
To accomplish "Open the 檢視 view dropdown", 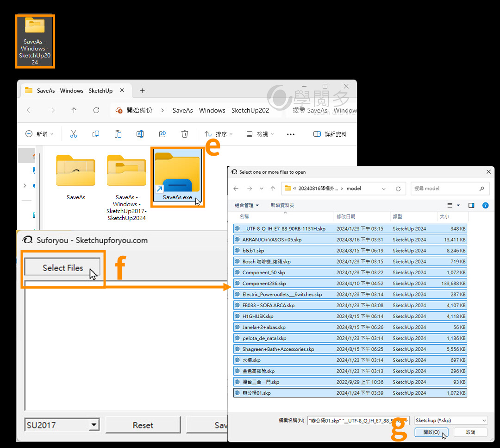I will pos(260,134).
